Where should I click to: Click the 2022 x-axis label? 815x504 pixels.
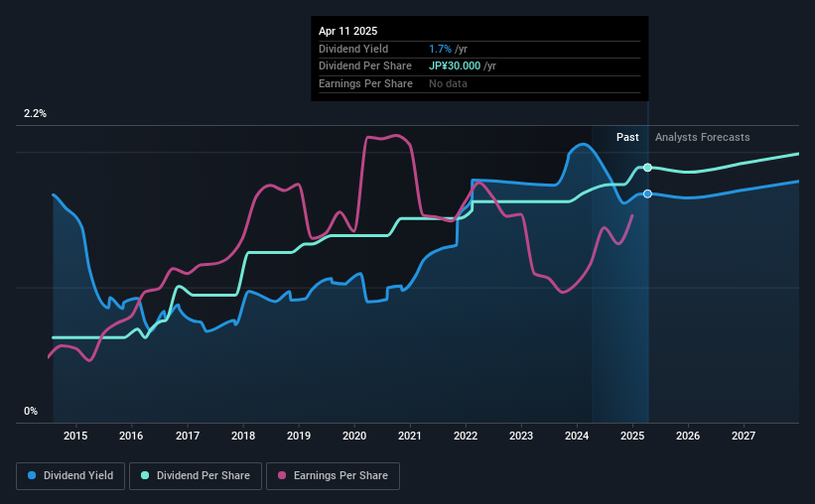coord(466,436)
